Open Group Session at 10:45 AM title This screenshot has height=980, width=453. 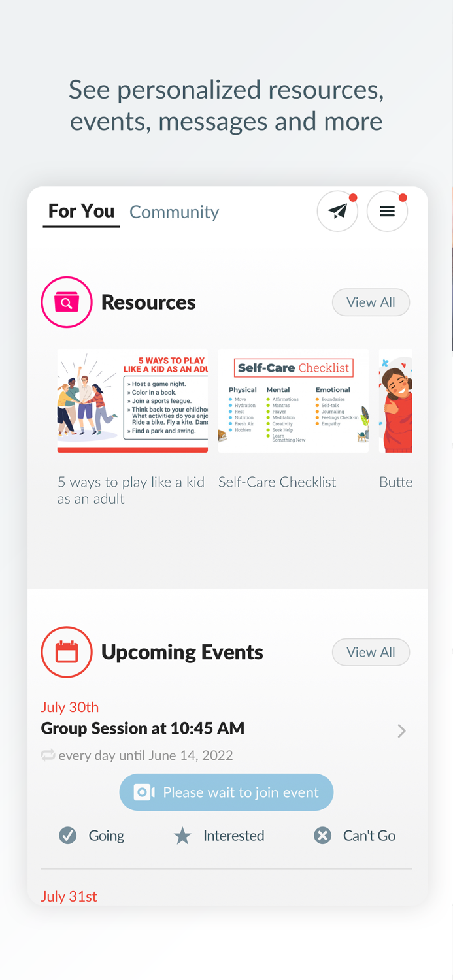click(143, 728)
